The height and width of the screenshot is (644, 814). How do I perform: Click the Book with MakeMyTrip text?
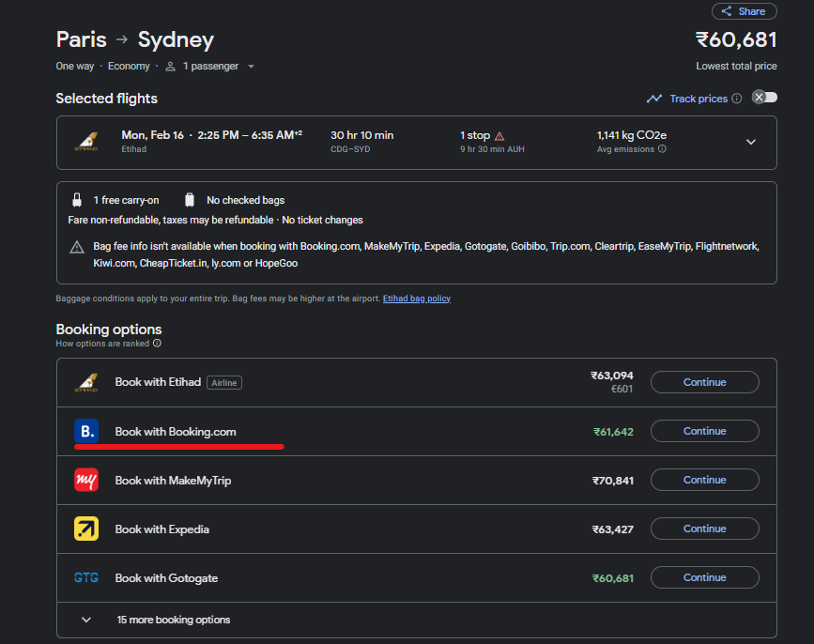[173, 481]
